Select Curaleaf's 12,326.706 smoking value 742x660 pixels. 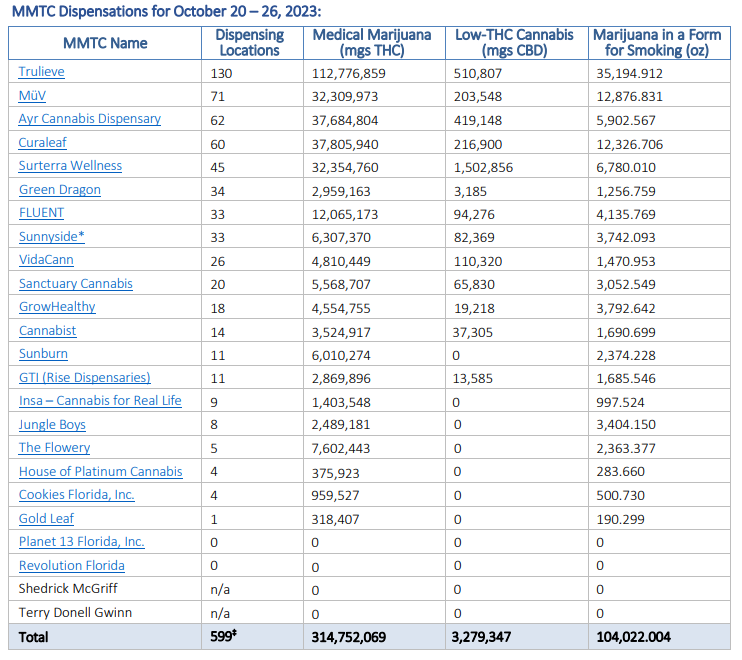pos(629,144)
